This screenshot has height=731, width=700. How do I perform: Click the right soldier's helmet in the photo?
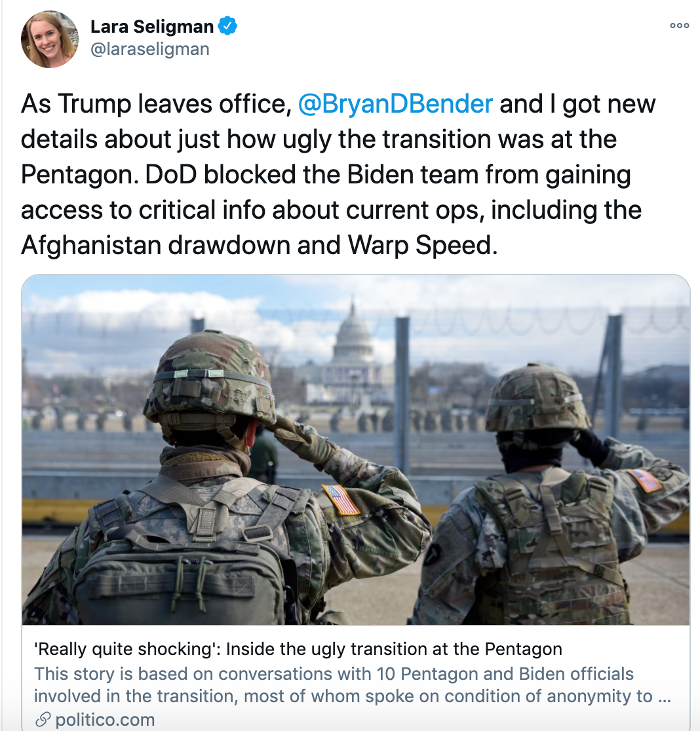pyautogui.click(x=537, y=397)
